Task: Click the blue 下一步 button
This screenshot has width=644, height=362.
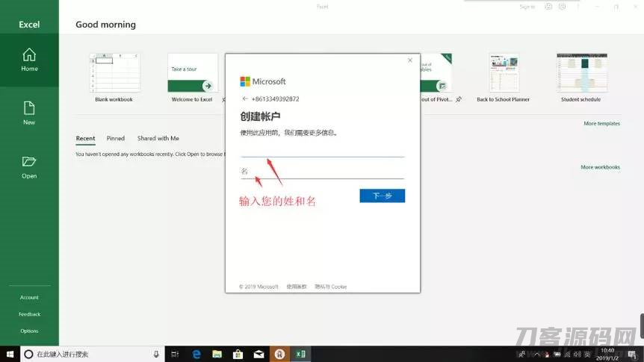Action: click(x=383, y=196)
